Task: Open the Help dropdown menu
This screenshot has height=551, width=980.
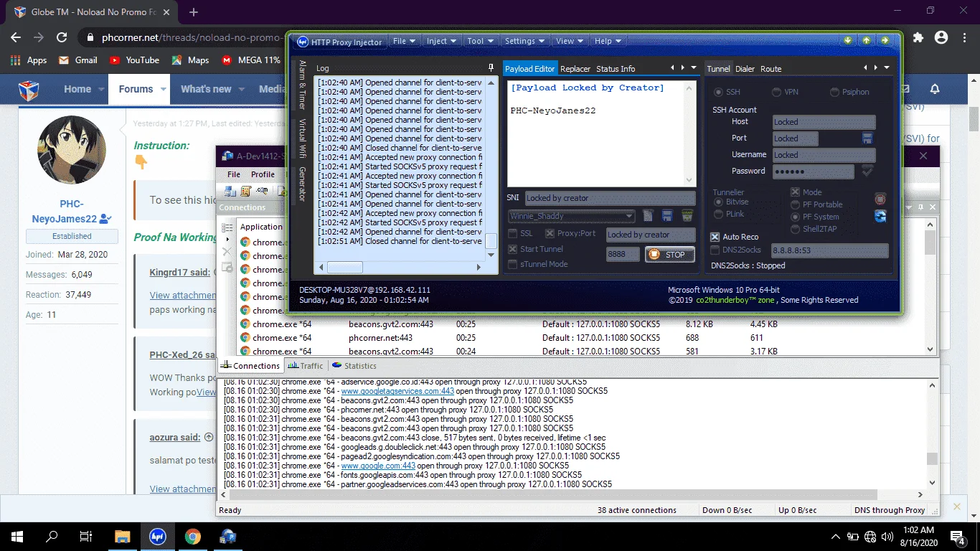Action: tap(607, 42)
